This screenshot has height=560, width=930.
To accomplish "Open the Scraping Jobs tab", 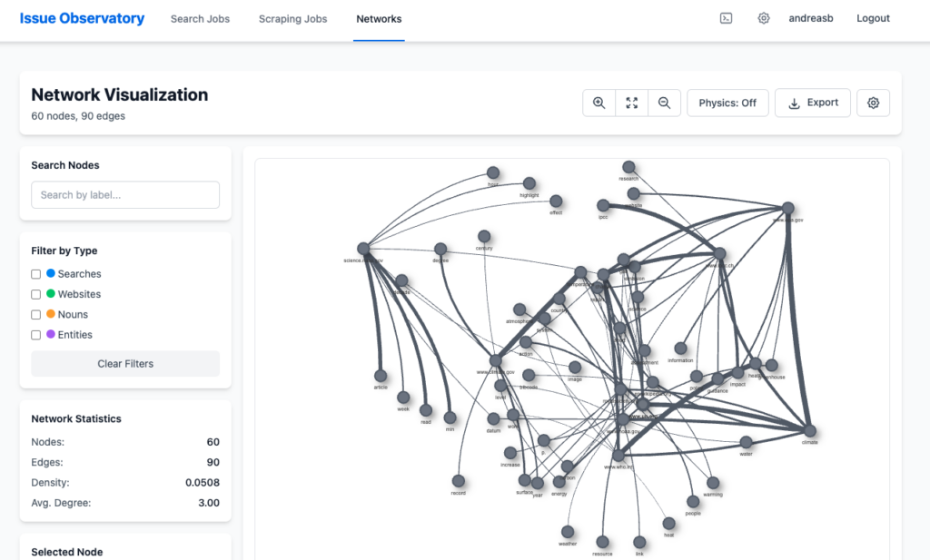I will point(292,19).
